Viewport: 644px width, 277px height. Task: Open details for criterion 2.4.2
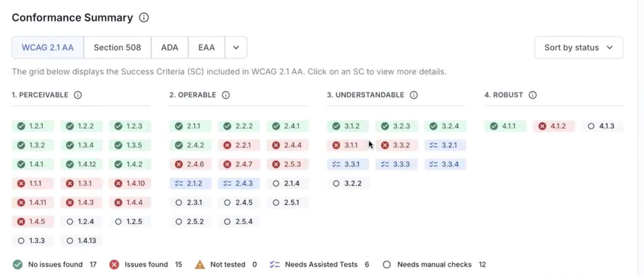tap(190, 145)
